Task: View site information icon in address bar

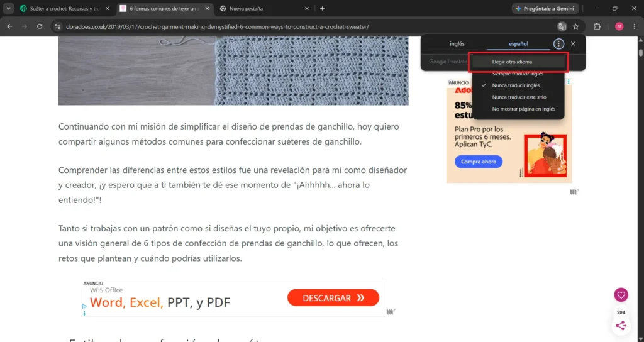Action: point(57,26)
